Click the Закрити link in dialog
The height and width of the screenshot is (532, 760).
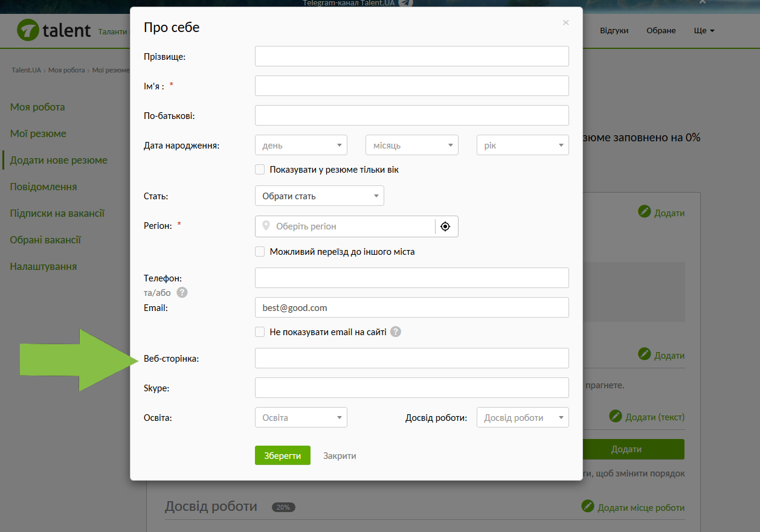click(340, 456)
